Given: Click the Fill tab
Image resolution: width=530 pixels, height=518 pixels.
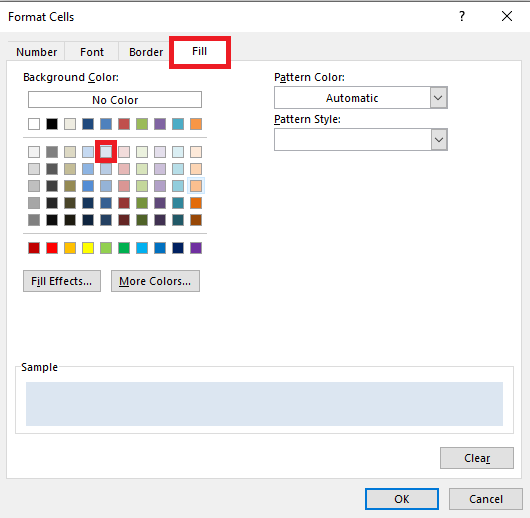Looking at the screenshot, I should coord(199,51).
